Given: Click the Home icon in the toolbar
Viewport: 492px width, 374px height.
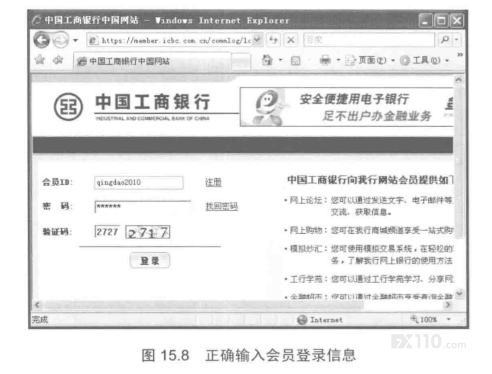Looking at the screenshot, I should tap(267, 60).
